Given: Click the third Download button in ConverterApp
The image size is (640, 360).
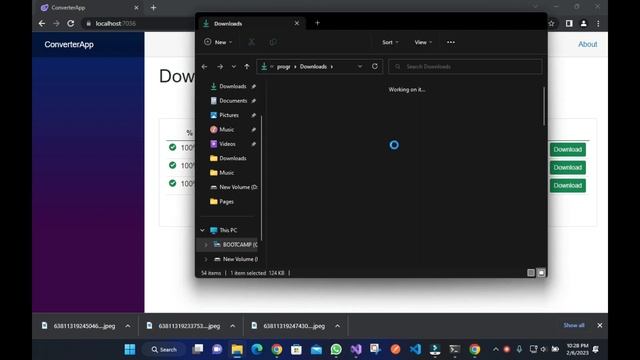Looking at the screenshot, I should [x=568, y=185].
